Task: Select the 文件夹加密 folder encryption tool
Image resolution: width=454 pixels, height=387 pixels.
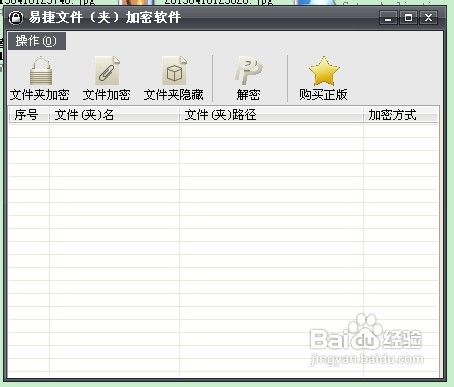Action: (x=40, y=79)
